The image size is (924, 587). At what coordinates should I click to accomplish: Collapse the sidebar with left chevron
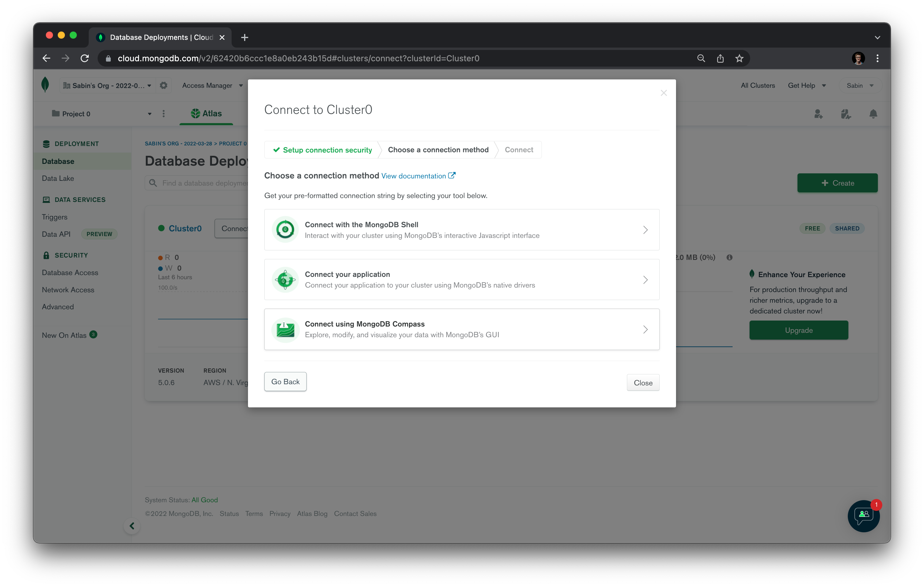point(132,526)
